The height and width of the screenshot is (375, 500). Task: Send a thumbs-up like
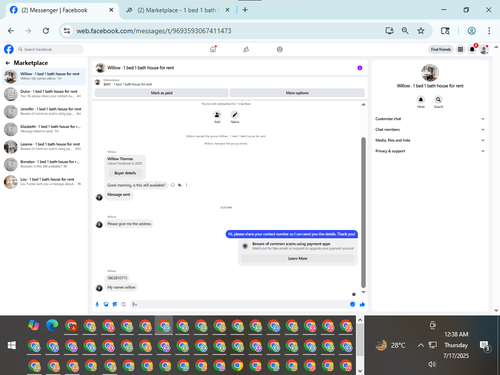click(362, 304)
